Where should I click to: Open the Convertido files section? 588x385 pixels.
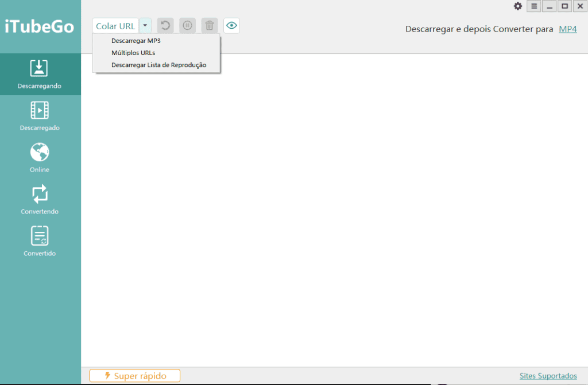(40, 242)
